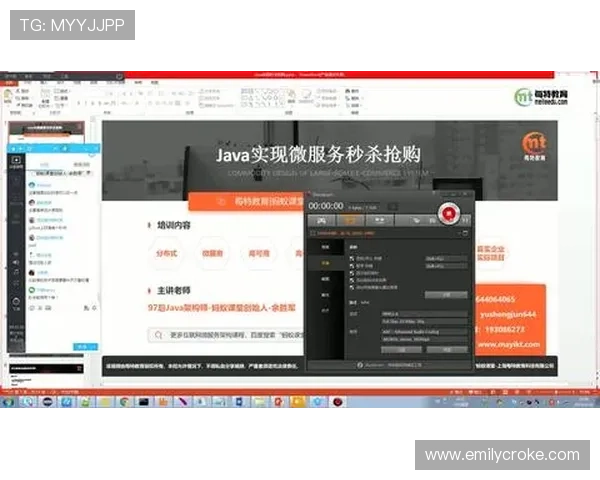Open the bottom About tab in Bandicam sidebar

tap(325, 310)
